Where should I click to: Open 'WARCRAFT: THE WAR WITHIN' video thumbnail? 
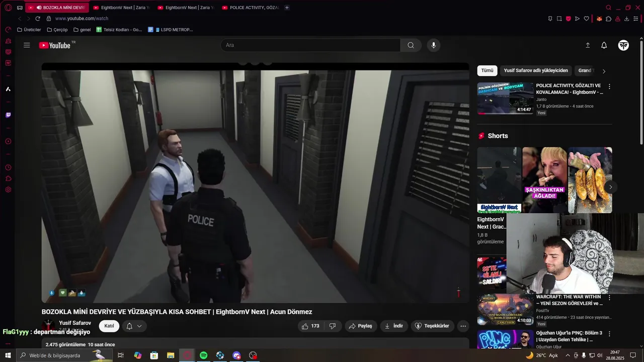(x=505, y=309)
